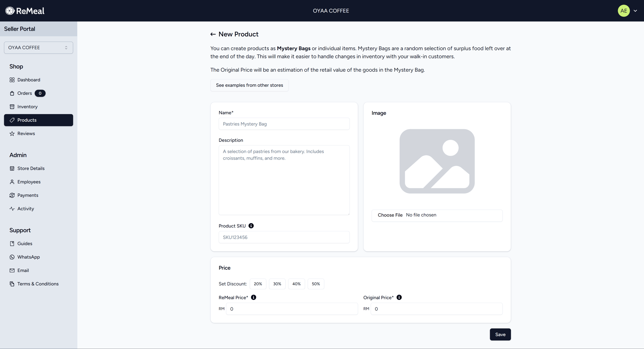Open the Orders section
This screenshot has height=349, width=644.
(24, 93)
